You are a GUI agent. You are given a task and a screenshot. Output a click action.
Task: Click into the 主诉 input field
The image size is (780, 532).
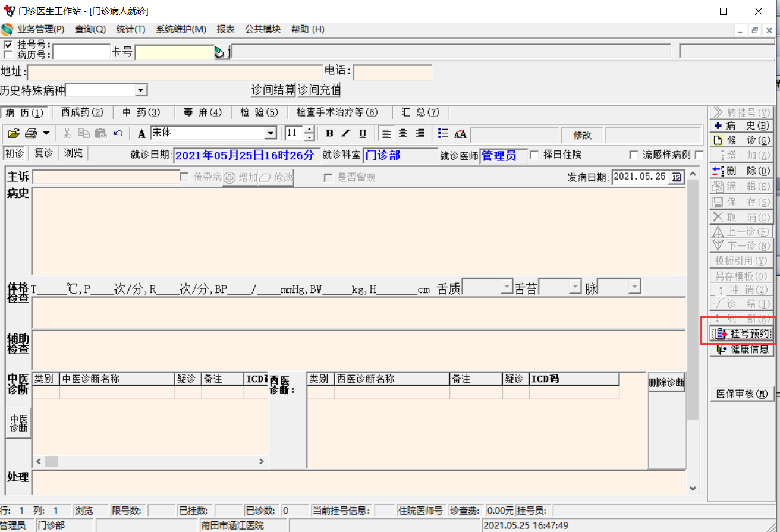click(x=106, y=177)
